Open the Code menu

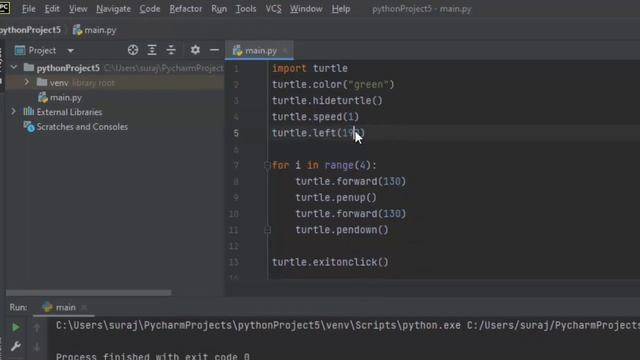[x=150, y=9]
